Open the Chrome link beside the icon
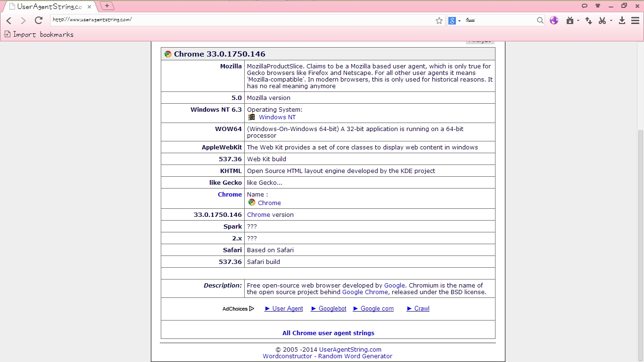The image size is (644, 362). point(269,203)
